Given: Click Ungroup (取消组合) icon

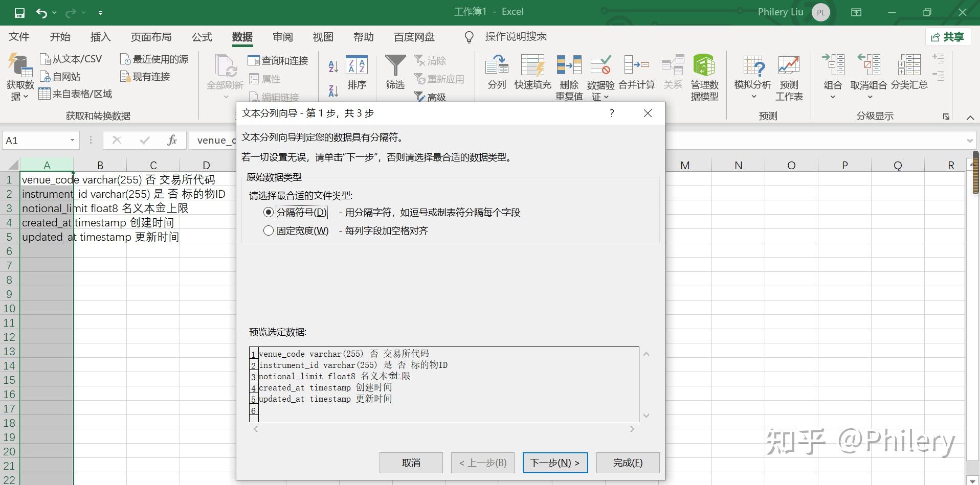Looking at the screenshot, I should click(868, 78).
